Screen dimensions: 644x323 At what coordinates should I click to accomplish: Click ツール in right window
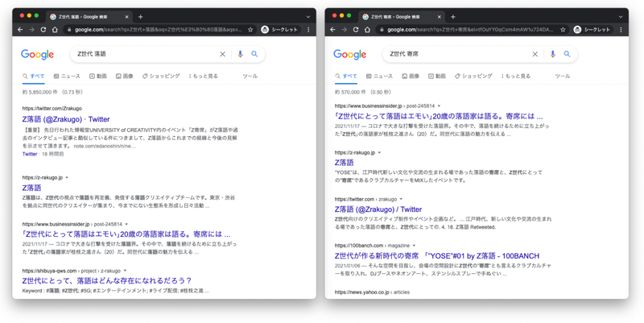point(563,76)
